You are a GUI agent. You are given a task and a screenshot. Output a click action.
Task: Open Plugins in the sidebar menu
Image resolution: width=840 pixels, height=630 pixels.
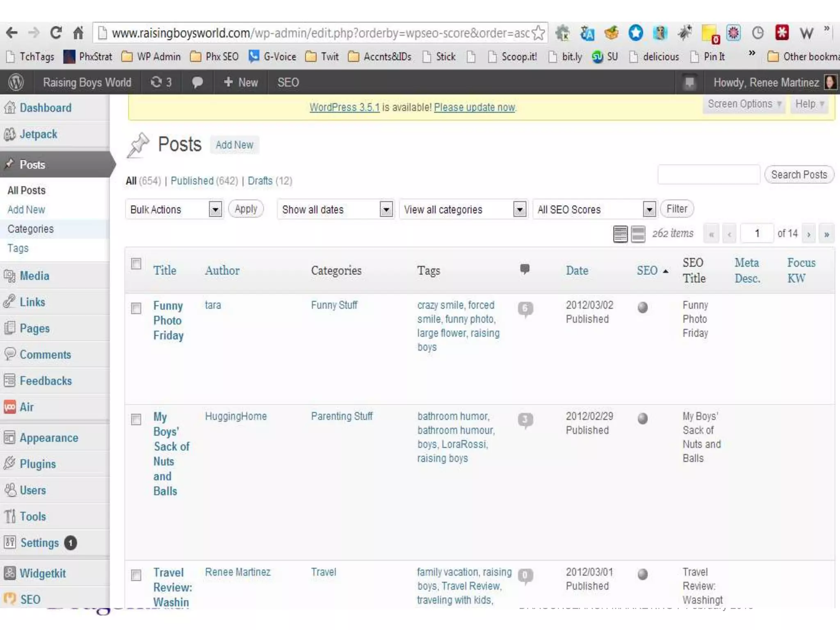click(x=38, y=464)
